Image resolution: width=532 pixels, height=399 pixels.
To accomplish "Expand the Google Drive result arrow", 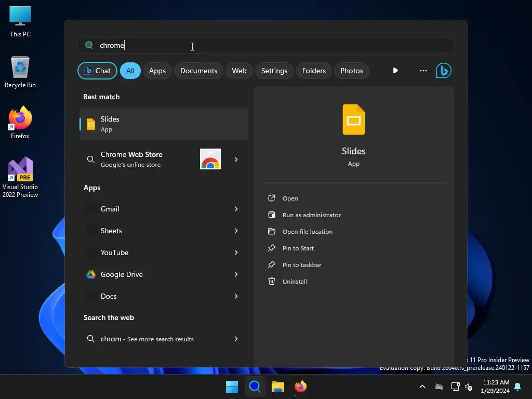I will (236, 274).
